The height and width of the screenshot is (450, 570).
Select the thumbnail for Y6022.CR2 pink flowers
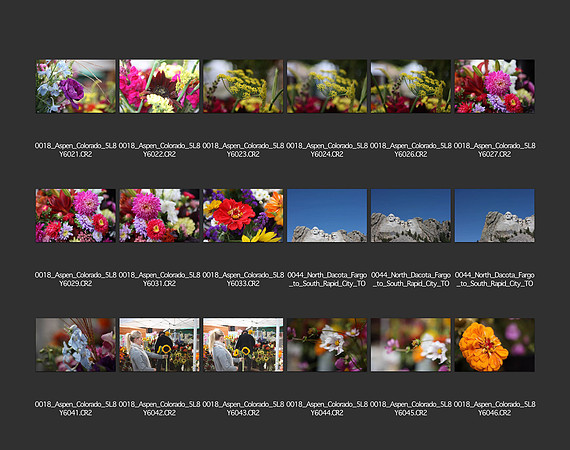[x=159, y=86]
